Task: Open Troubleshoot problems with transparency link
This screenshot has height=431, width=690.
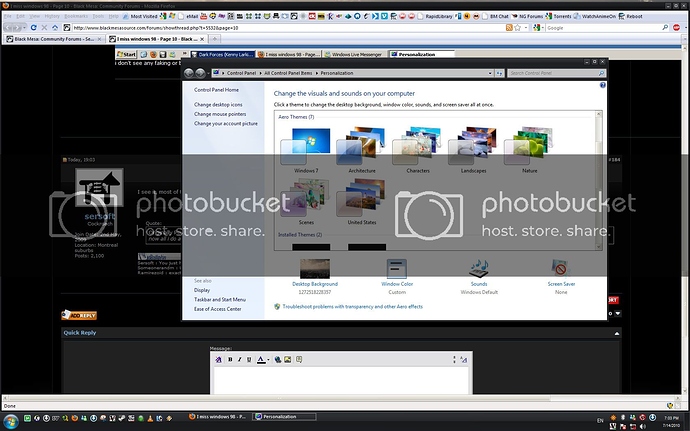Action: (x=352, y=306)
